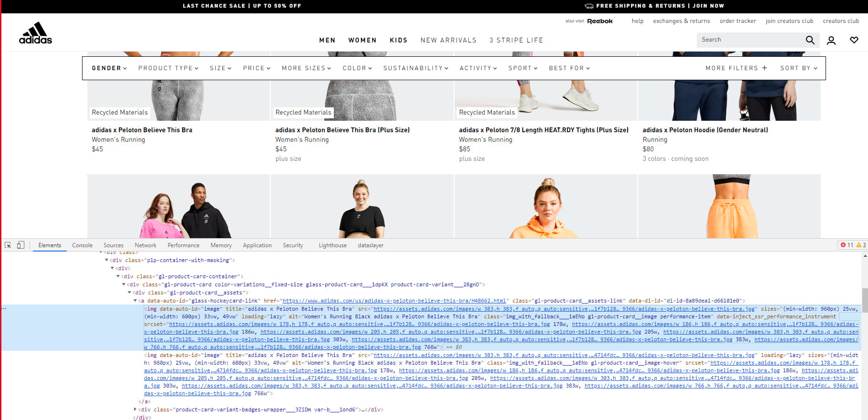Open adidas x Peloton Hoodie (Gender Neutral) product
This screenshot has width=868, height=420.
[705, 130]
